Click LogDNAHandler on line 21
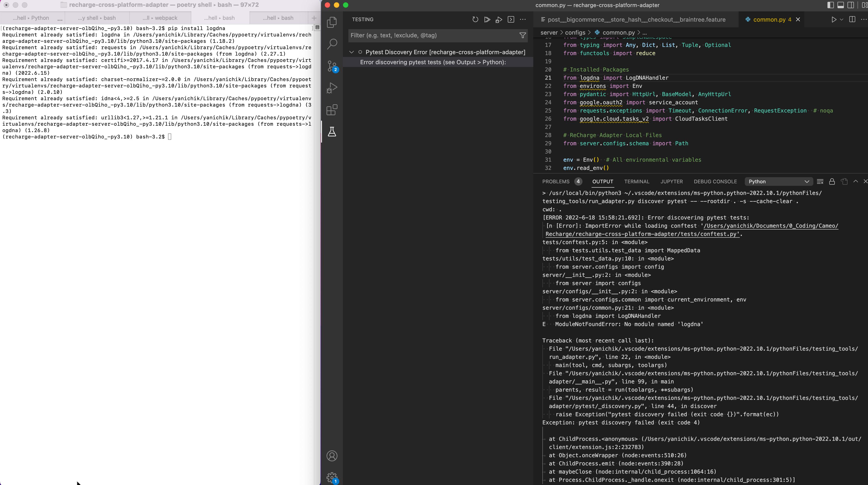 [647, 78]
